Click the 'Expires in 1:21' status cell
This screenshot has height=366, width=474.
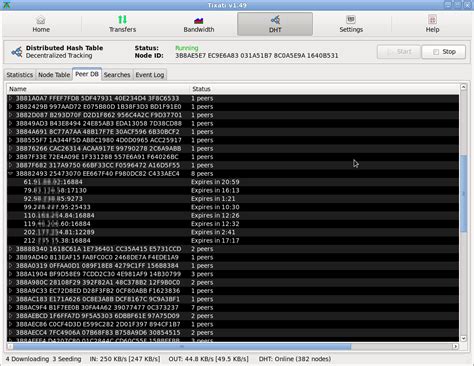[213, 199]
